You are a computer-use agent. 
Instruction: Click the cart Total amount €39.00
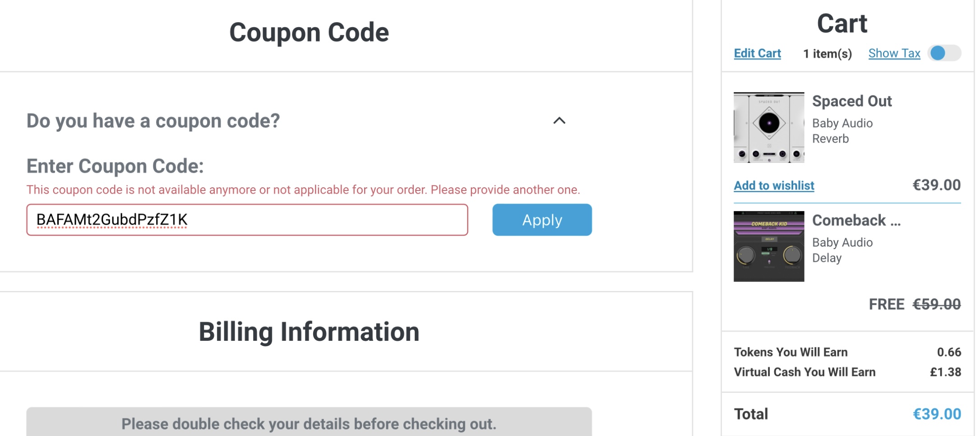point(937,414)
